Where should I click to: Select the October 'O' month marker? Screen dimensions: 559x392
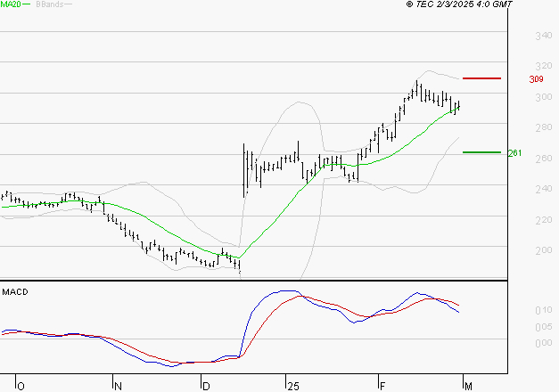21,386
